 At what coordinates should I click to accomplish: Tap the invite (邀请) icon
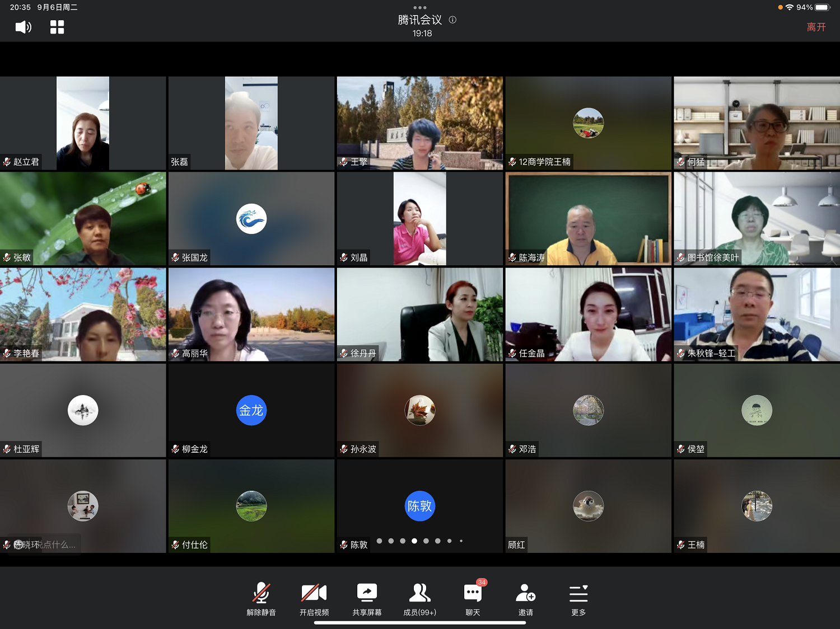(525, 599)
